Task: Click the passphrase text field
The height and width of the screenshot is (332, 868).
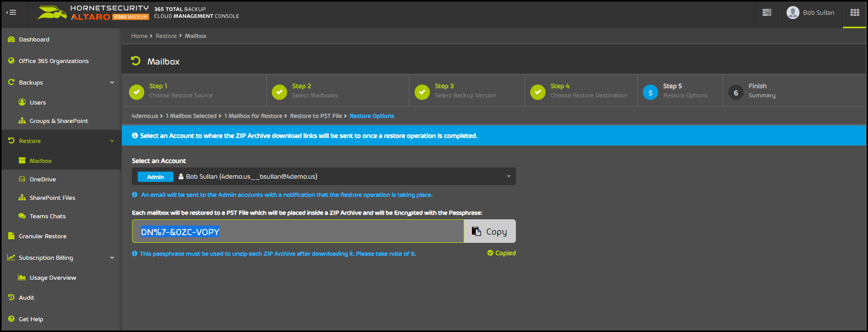Action: (x=298, y=231)
